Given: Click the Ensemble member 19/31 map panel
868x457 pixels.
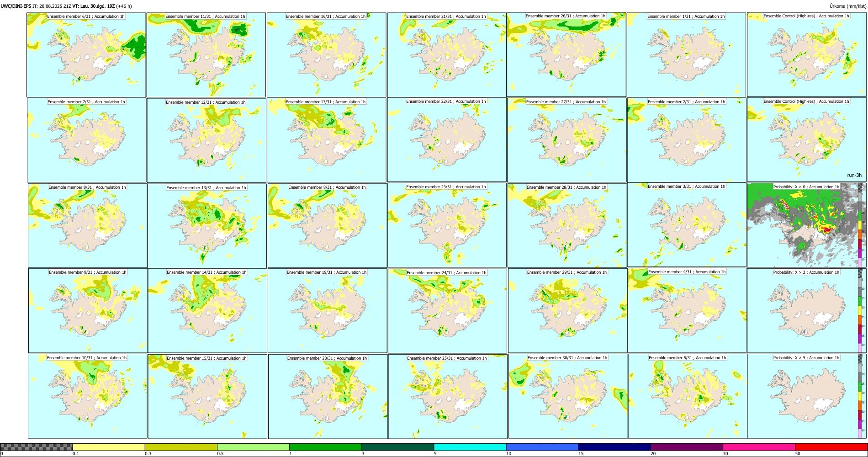Looking at the screenshot, I should (x=328, y=311).
